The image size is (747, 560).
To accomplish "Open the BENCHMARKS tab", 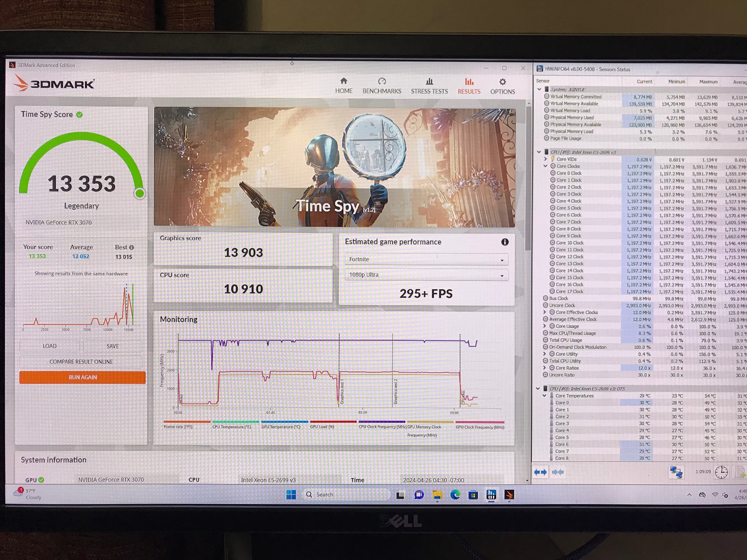I will click(382, 86).
